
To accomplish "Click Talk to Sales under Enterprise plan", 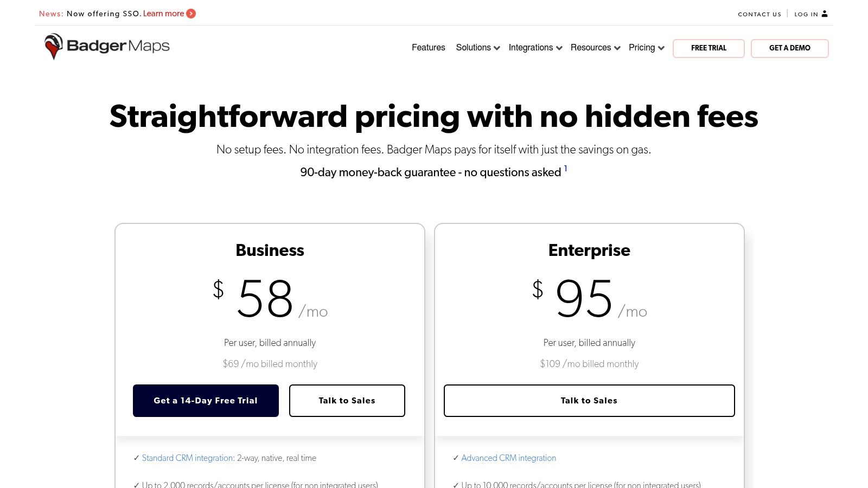I will pos(589,401).
